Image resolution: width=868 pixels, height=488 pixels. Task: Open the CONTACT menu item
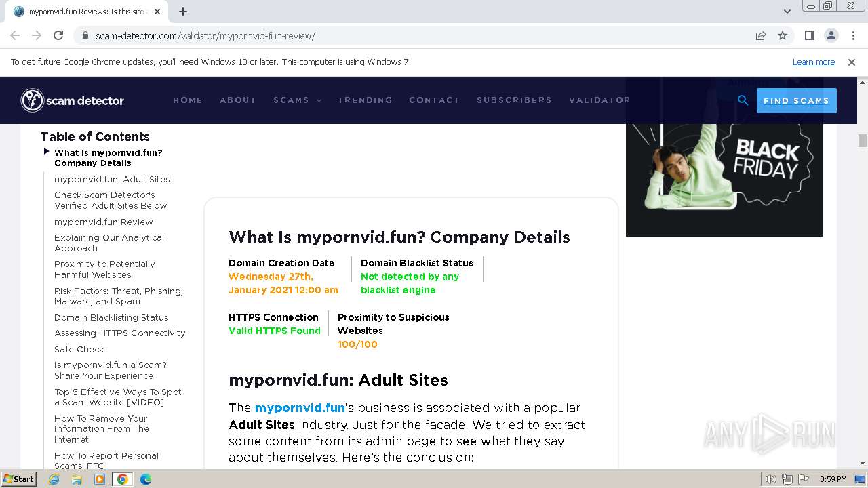[434, 100]
